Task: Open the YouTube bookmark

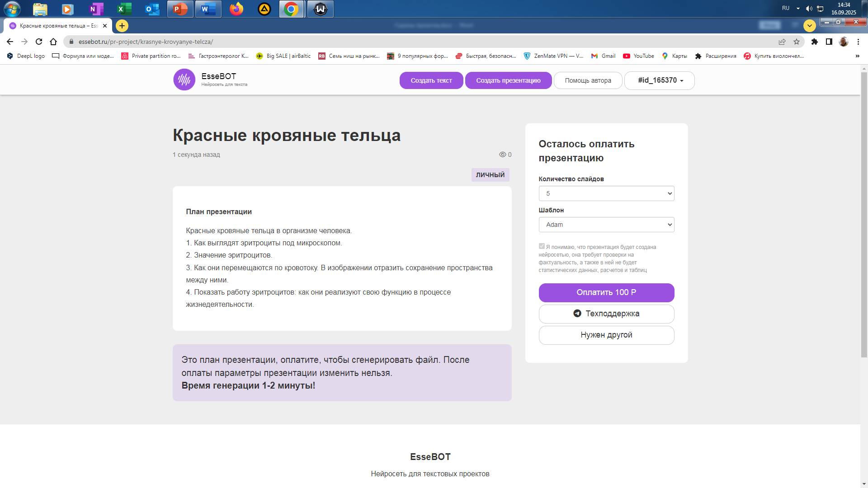Action: (638, 56)
